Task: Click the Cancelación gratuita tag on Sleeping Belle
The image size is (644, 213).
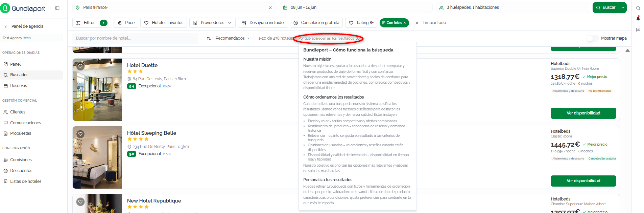Action: (602, 158)
